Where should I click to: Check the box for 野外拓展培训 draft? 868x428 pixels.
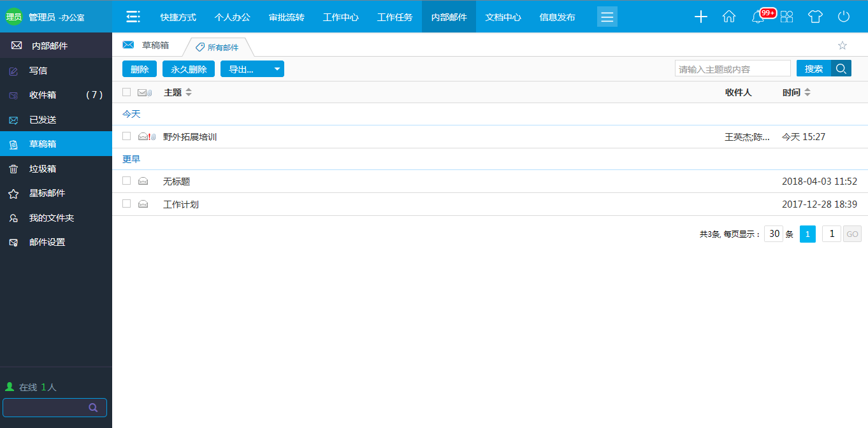tap(127, 136)
